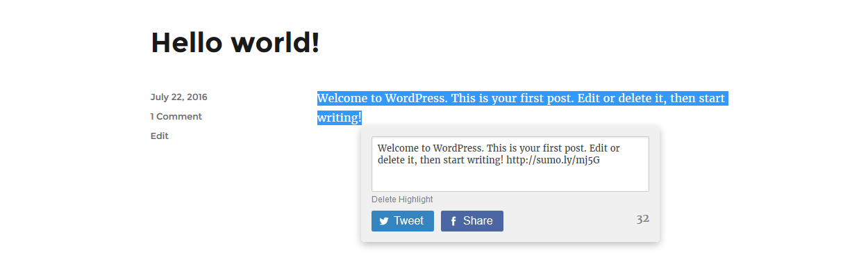868x276 pixels.
Task: Share the highlight on Facebook
Action: 472,221
